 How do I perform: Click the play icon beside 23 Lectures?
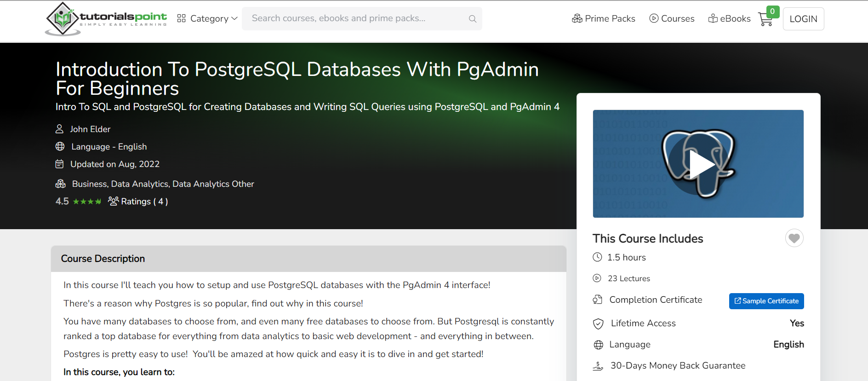pyautogui.click(x=597, y=278)
